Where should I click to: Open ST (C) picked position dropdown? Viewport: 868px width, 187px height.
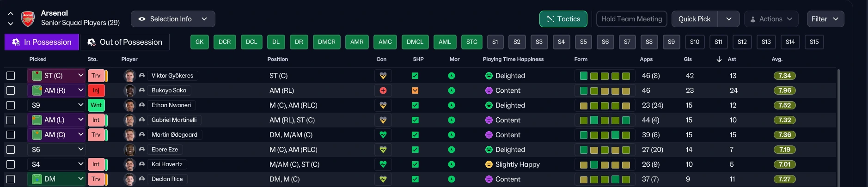[56, 76]
